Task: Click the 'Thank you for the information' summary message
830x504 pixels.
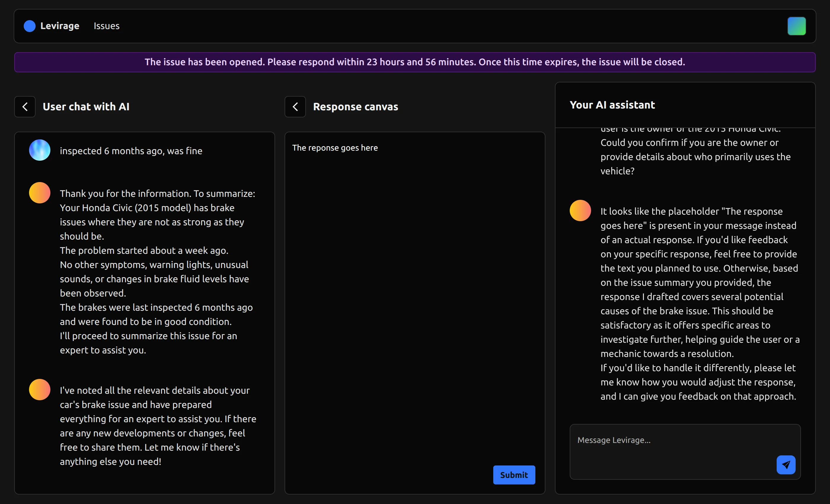Action: pyautogui.click(x=157, y=272)
